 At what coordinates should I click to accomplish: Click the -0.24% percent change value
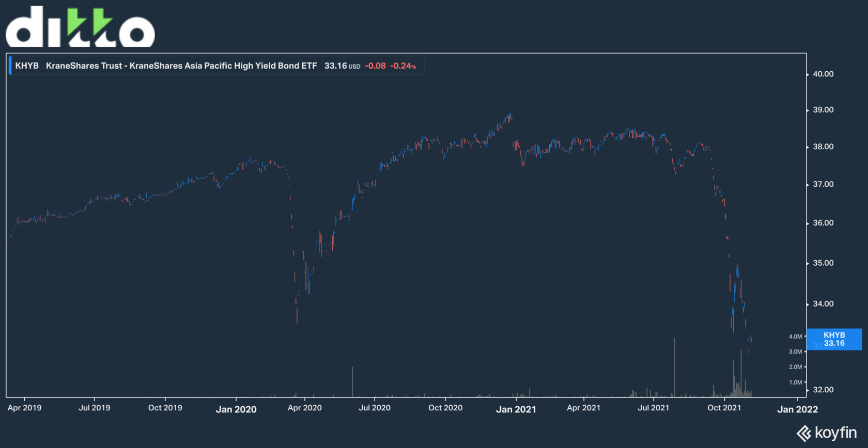pos(403,66)
